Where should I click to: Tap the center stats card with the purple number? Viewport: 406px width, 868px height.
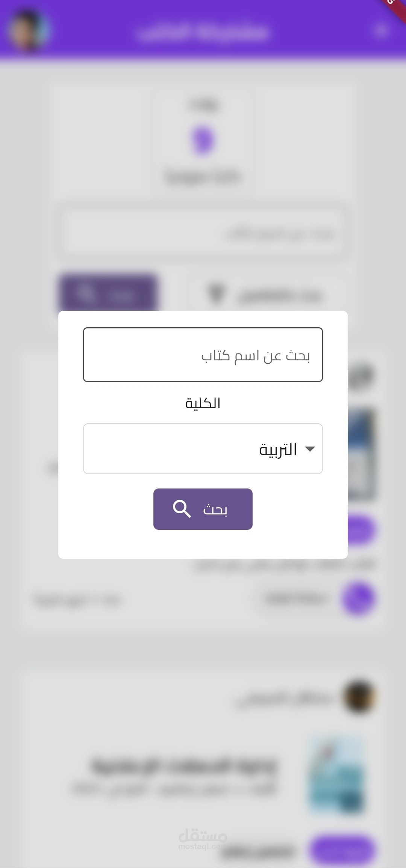pos(203,141)
